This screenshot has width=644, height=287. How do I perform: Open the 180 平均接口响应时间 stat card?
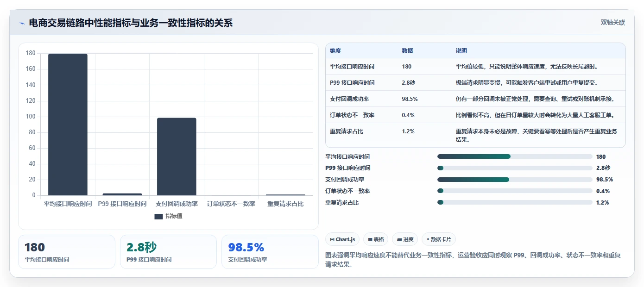(x=66, y=252)
